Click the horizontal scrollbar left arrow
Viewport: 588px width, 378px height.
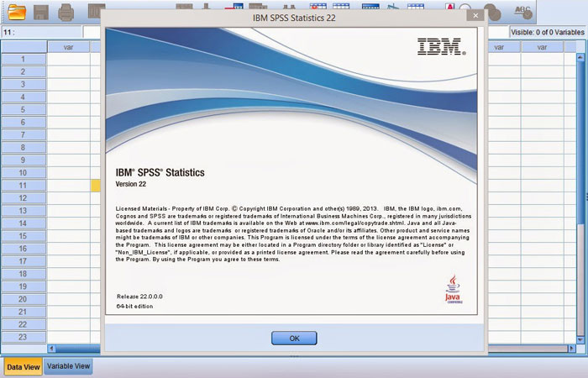tap(52, 349)
